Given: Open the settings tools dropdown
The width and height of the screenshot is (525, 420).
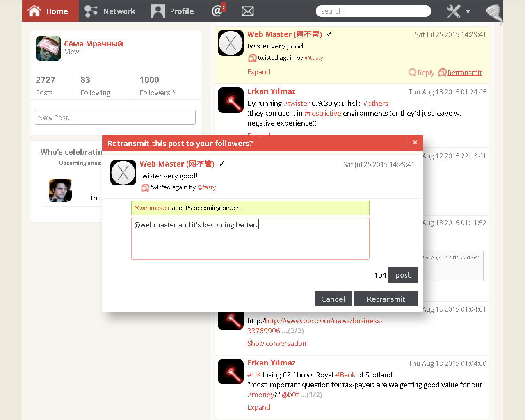Looking at the screenshot, I should (458, 11).
